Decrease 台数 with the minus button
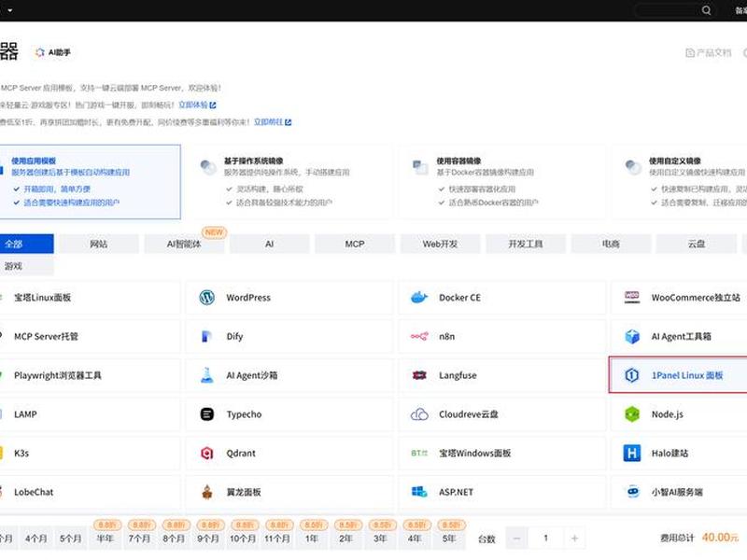Image resolution: width=747 pixels, height=560 pixels. click(516, 539)
